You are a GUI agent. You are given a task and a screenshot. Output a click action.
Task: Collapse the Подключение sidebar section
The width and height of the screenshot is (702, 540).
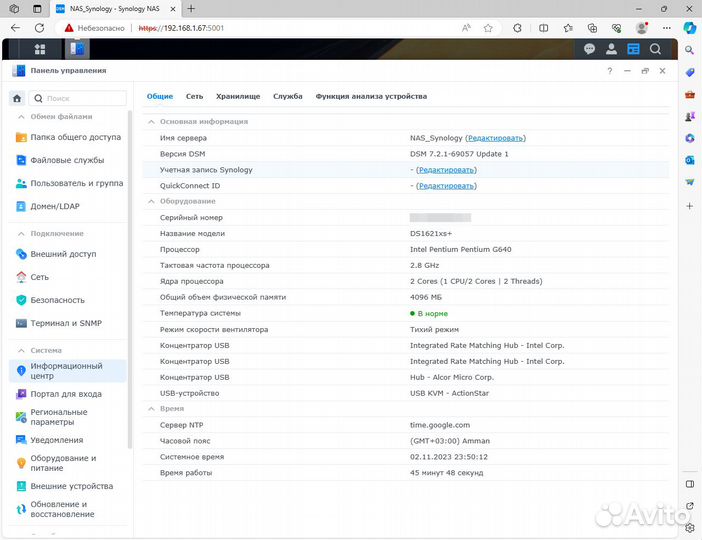click(22, 233)
